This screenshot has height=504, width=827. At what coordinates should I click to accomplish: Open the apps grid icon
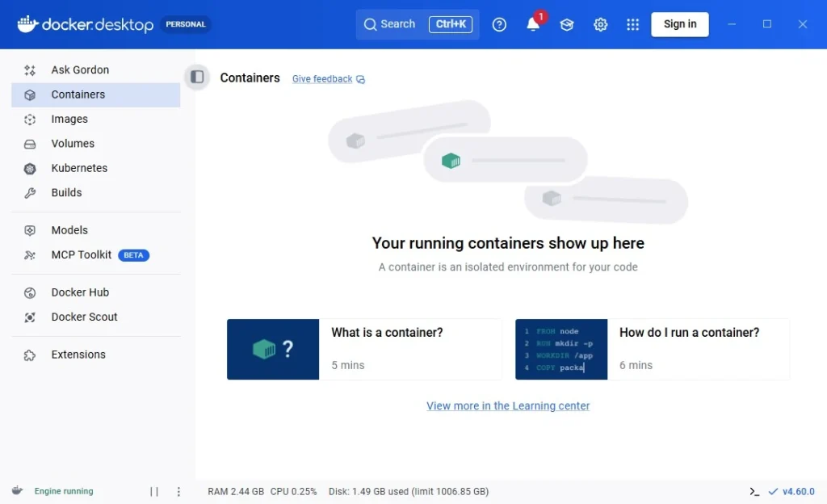[x=633, y=24]
